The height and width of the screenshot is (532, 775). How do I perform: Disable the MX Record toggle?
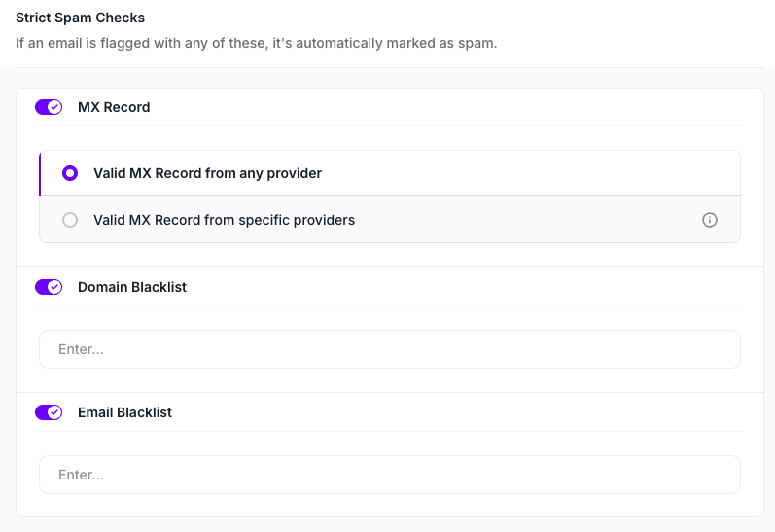tap(49, 107)
